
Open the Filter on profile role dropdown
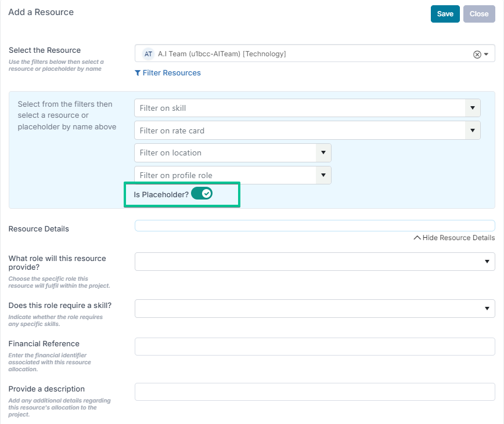(323, 175)
